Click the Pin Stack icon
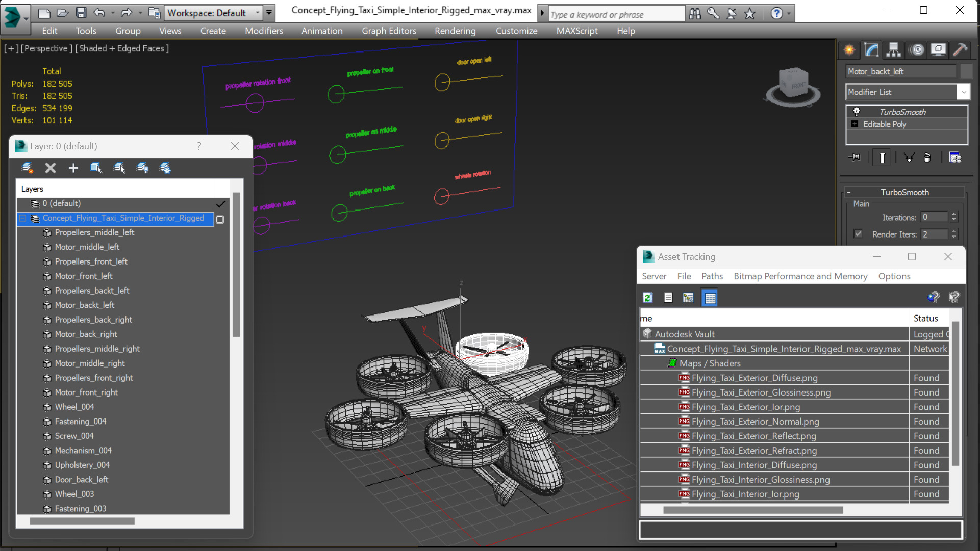Screen dimensions: 980x551 (x=855, y=158)
